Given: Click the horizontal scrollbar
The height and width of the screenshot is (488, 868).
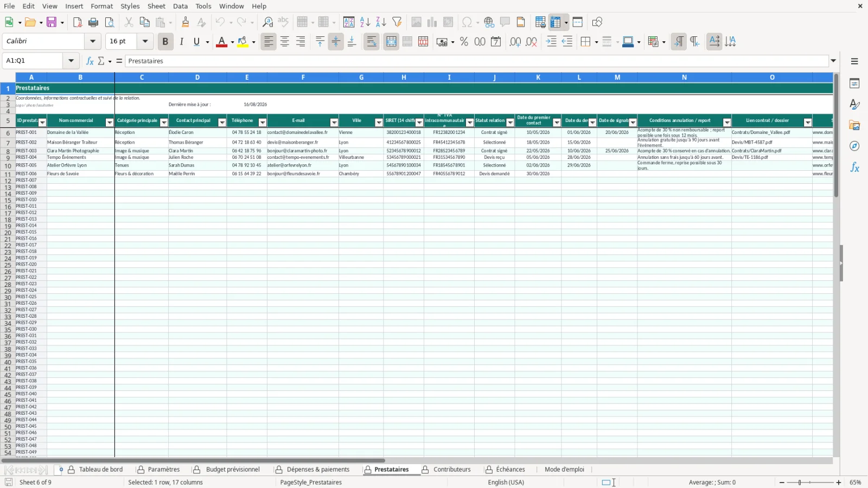Looking at the screenshot, I should [x=194, y=460].
